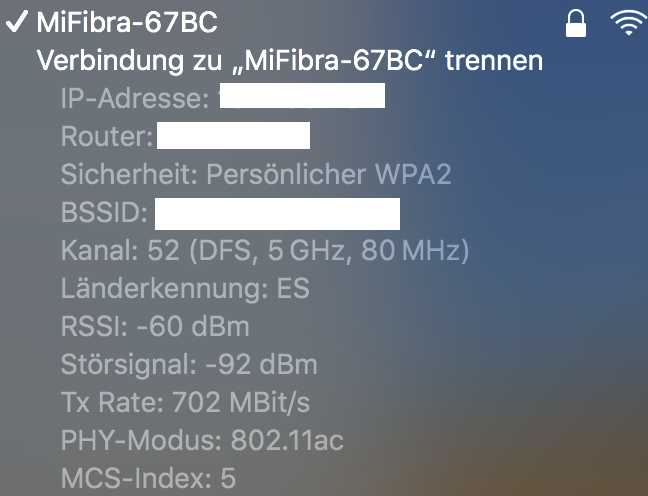Select the MiFibra-67BC network name
The width and height of the screenshot is (648, 496).
127,22
